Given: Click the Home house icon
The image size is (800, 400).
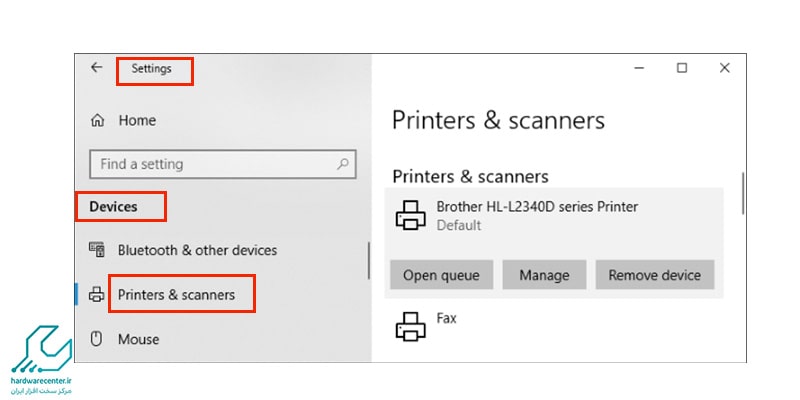Looking at the screenshot, I should coord(97,120).
